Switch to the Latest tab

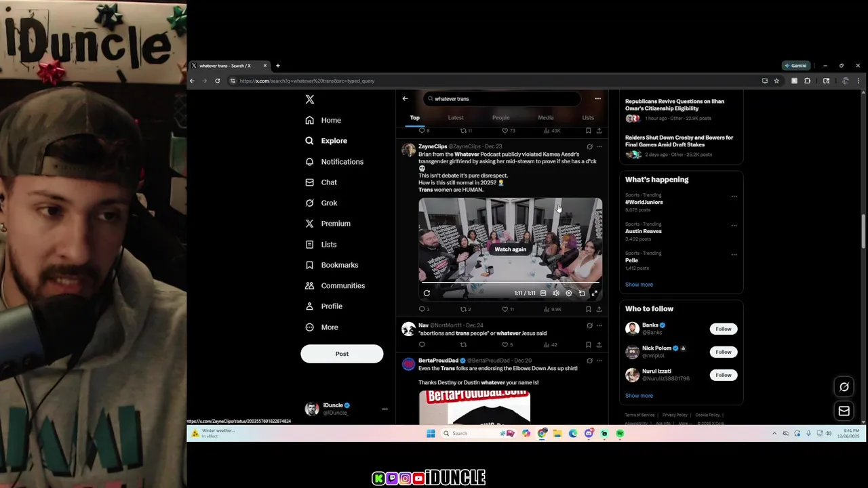[x=456, y=118]
